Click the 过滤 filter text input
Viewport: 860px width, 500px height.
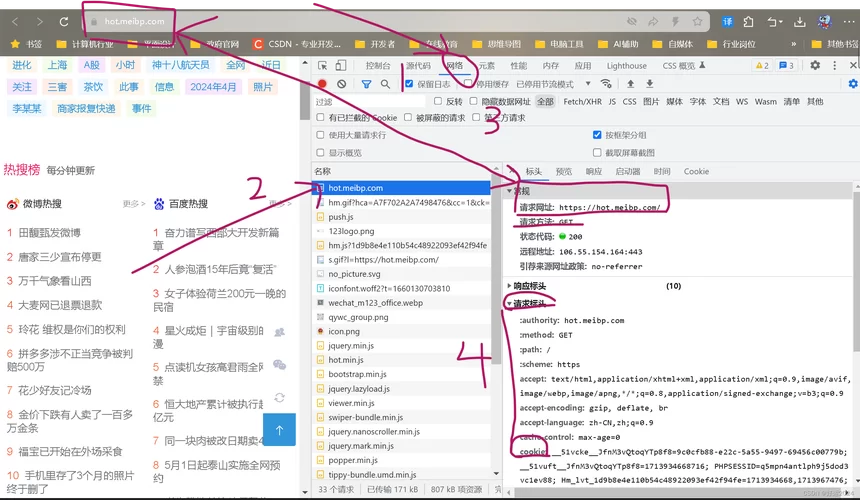click(370, 101)
